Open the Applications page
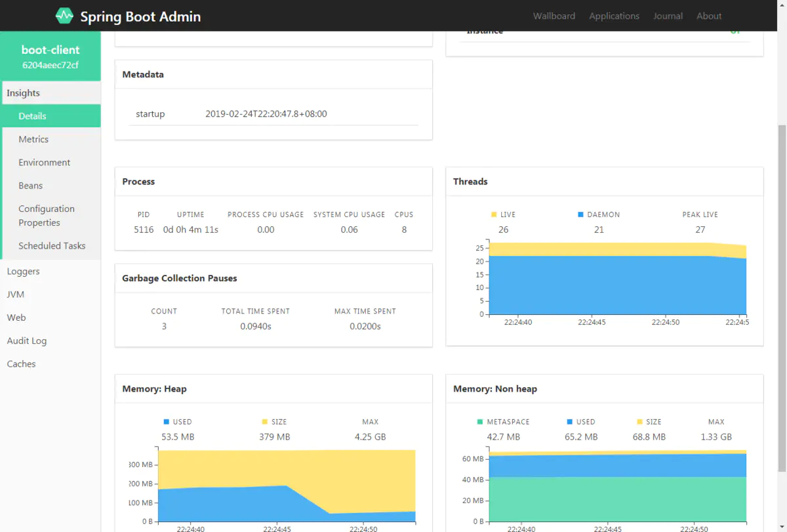787x532 pixels. click(x=614, y=16)
